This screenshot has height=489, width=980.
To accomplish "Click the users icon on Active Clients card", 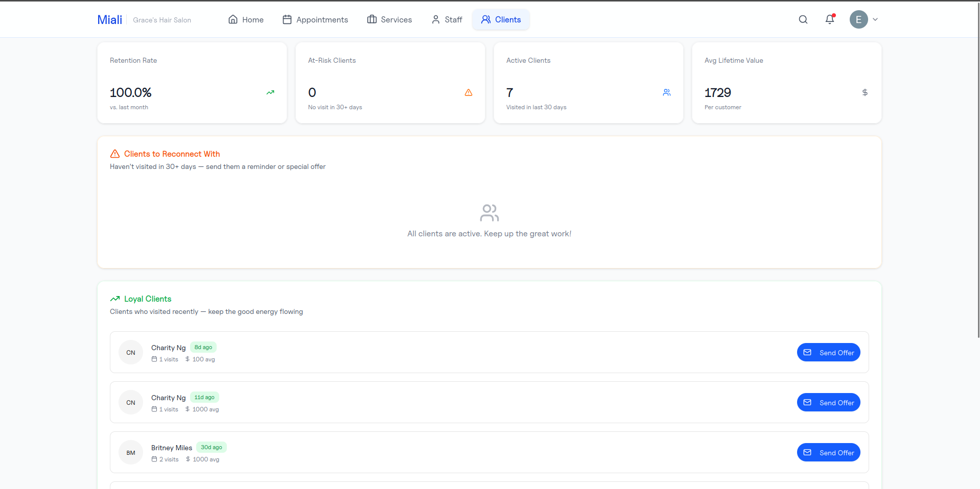I will coord(666,93).
